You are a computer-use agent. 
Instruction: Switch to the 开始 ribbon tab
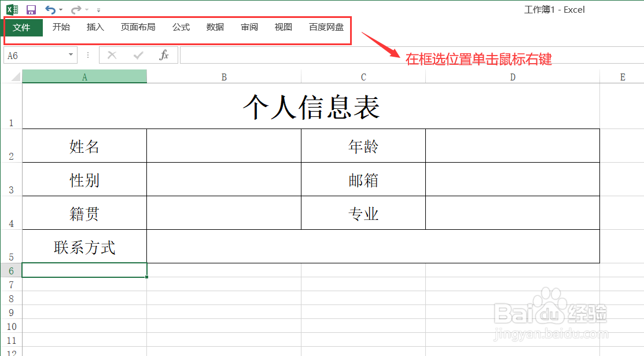[61, 27]
